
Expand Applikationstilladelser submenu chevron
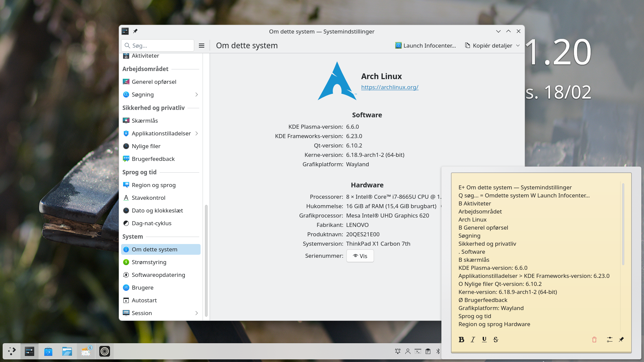click(197, 133)
